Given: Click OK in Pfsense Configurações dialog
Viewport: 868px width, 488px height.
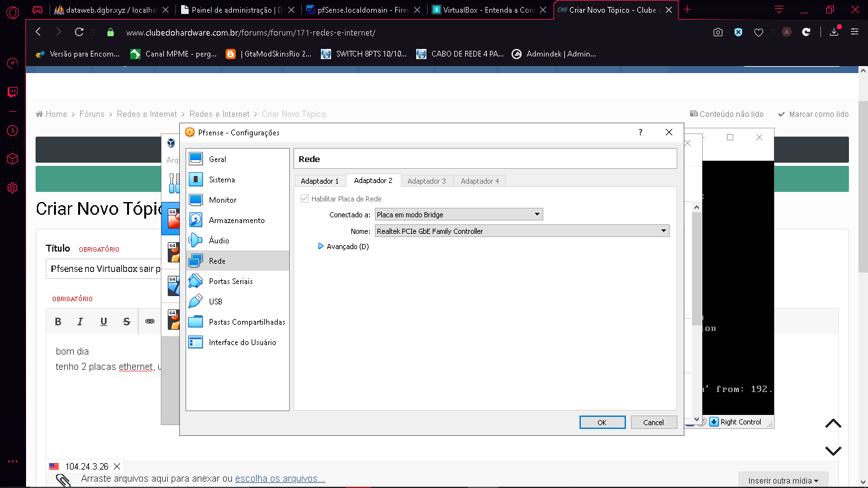Looking at the screenshot, I should [602, 423].
